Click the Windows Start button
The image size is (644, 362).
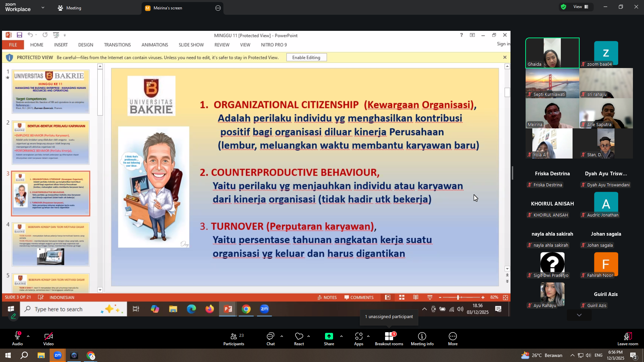(x=8, y=355)
